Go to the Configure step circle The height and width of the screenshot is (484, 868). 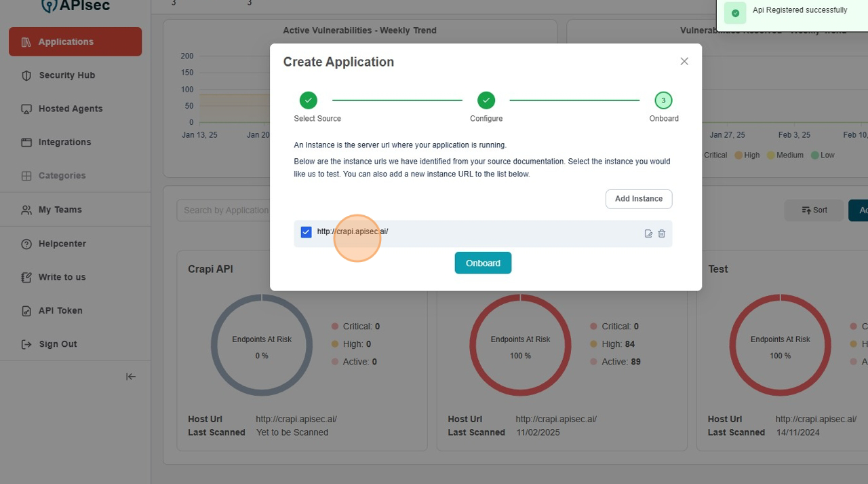click(x=486, y=100)
